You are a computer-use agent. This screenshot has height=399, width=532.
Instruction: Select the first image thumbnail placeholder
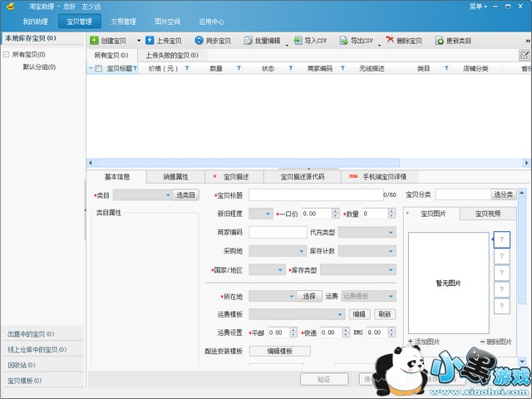(x=501, y=239)
